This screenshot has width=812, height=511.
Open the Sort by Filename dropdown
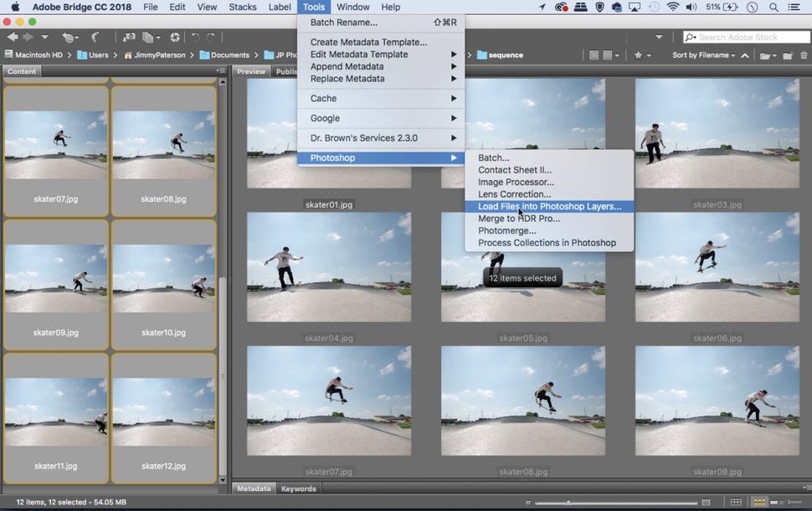pos(700,54)
